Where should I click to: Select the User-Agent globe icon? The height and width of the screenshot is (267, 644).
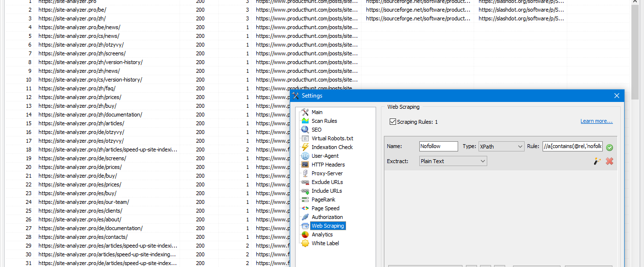pos(305,156)
